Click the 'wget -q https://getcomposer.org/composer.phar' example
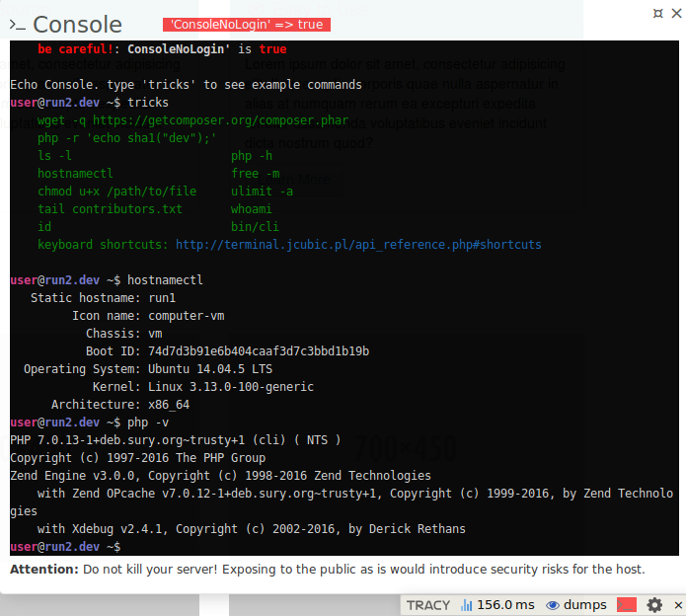This screenshot has width=686, height=616. [x=192, y=120]
